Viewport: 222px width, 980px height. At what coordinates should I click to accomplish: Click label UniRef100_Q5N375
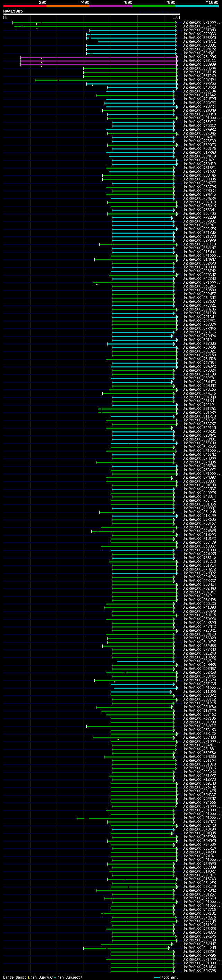pos(199,932)
